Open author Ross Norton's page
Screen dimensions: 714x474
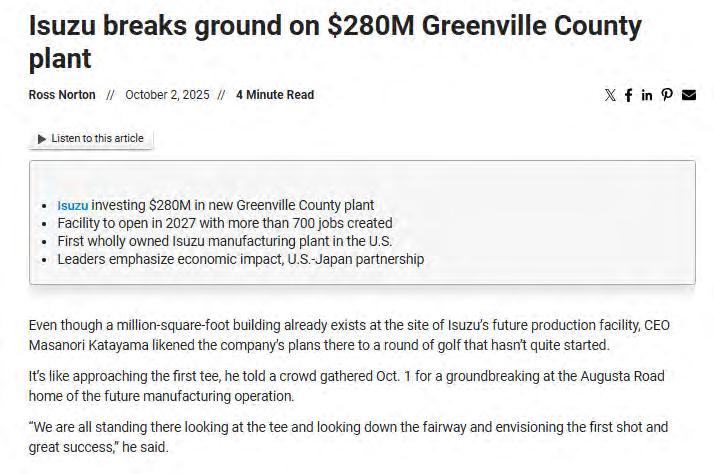(62, 95)
